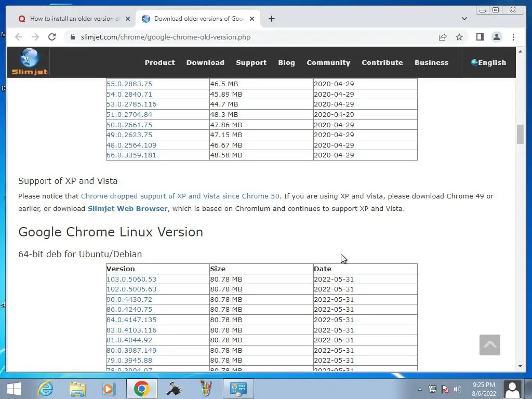
Task: Click the Chrome taskbar icon
Action: pos(141,389)
